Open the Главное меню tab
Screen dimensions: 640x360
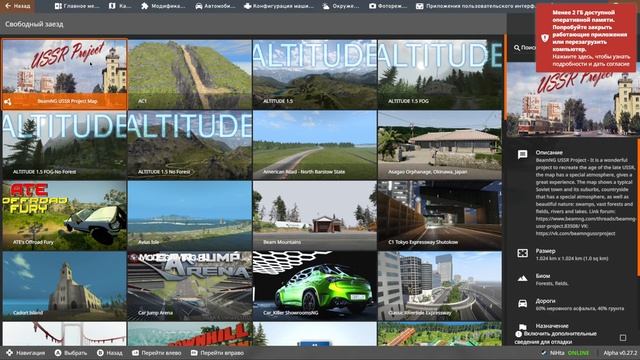point(76,6)
